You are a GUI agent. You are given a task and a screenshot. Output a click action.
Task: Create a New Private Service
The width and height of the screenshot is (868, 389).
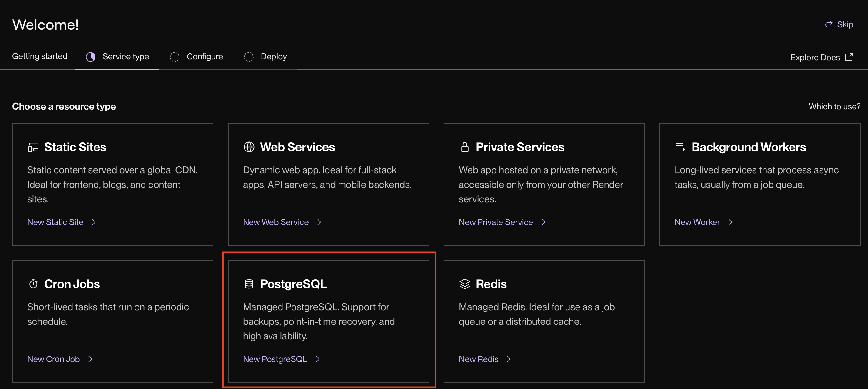pyautogui.click(x=502, y=222)
